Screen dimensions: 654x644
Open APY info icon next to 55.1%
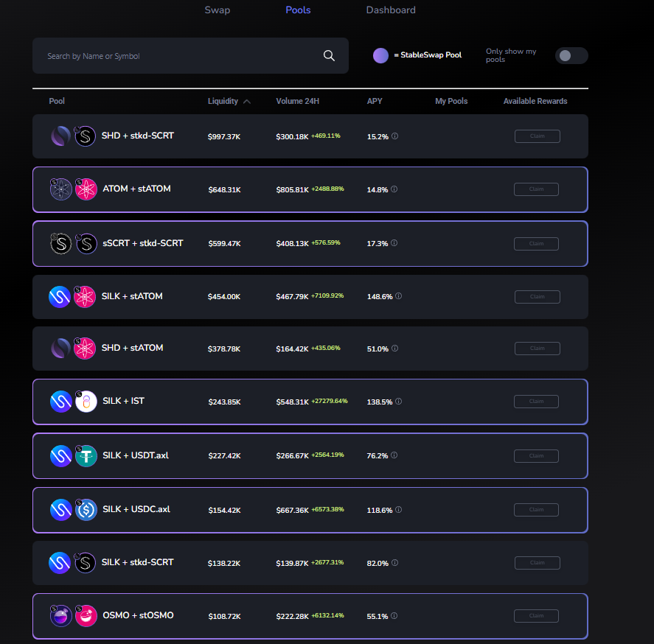click(x=394, y=616)
